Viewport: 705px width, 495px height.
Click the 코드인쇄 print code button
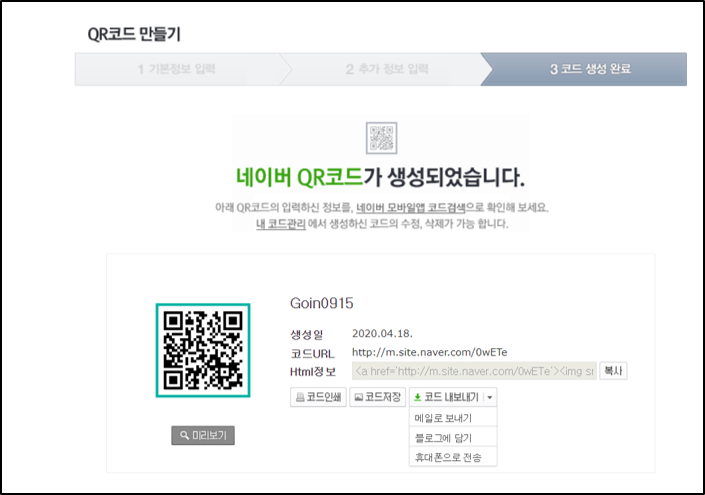(318, 397)
